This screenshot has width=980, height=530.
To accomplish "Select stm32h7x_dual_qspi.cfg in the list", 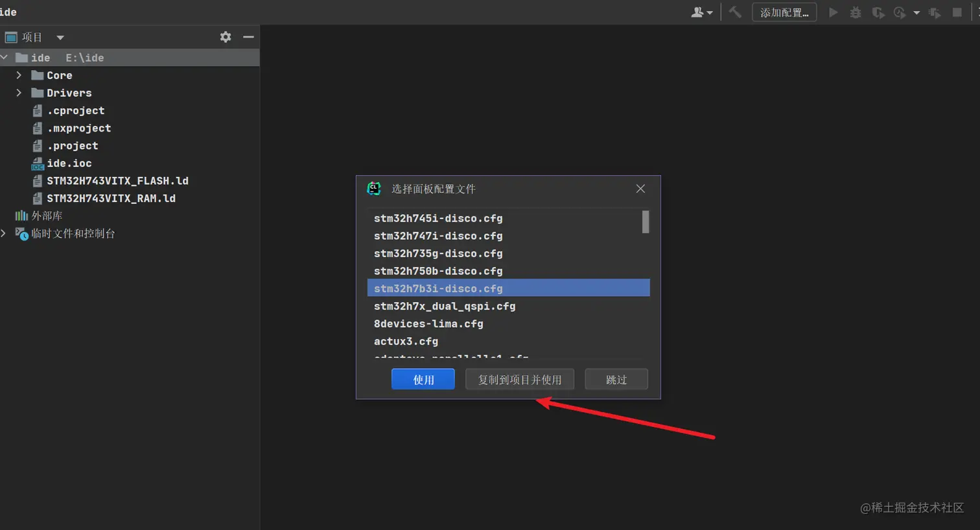I will click(x=508, y=306).
